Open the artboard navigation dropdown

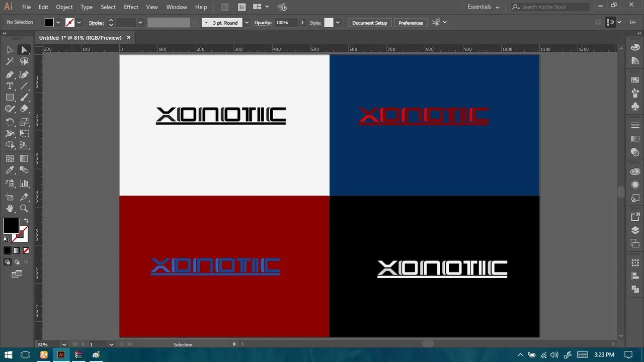(111, 344)
